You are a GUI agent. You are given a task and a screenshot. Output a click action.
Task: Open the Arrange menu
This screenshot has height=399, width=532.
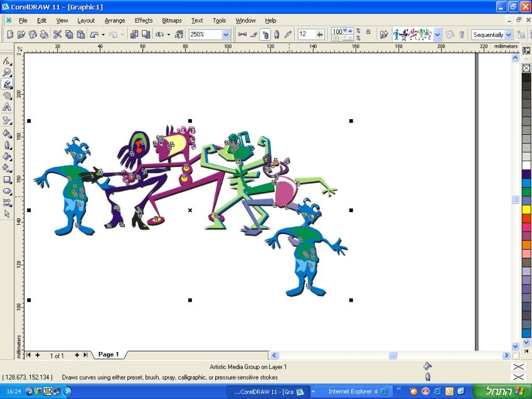pyautogui.click(x=115, y=20)
